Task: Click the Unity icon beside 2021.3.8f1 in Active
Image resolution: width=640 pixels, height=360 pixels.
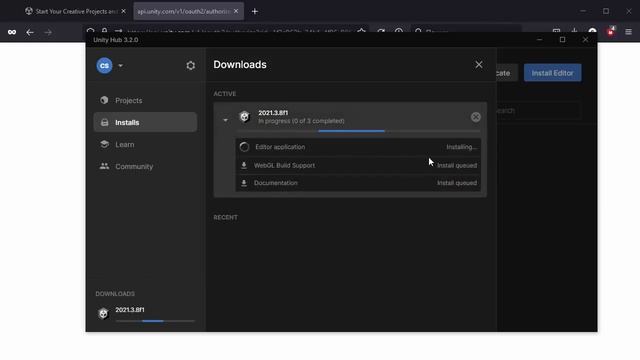Action: 244,117
